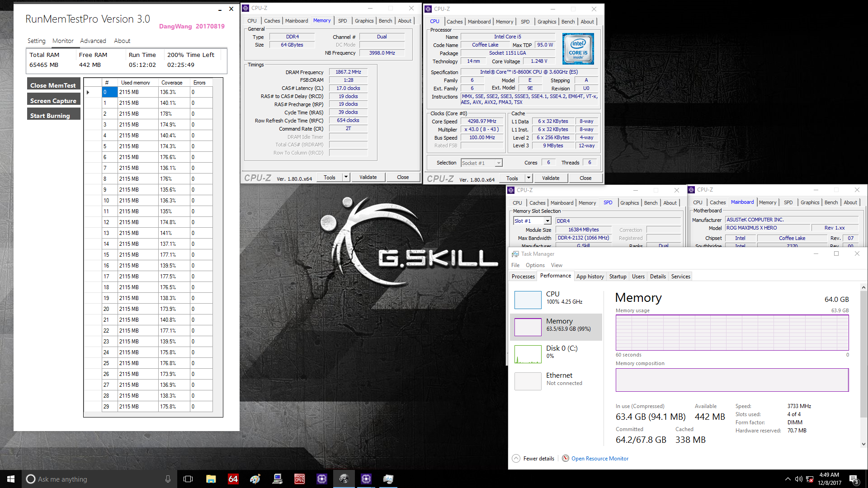
Task: Open the second purple CPU-Z taskbar icon
Action: point(366,479)
